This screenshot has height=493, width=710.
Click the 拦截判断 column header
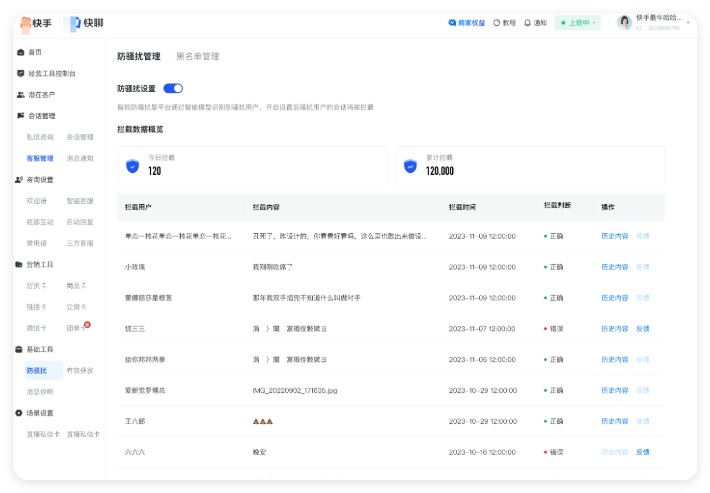[x=557, y=206]
